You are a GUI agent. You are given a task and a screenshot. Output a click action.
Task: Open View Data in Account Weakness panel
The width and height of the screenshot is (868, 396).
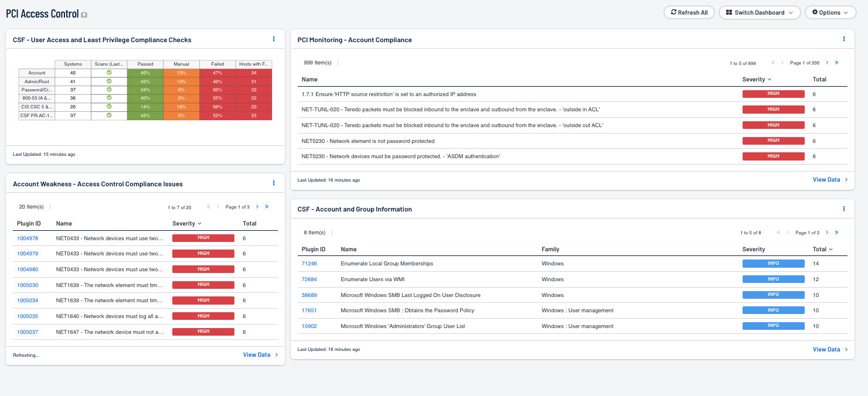pyautogui.click(x=260, y=354)
